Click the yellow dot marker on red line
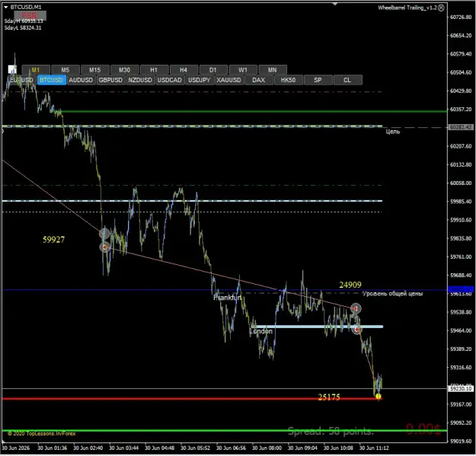476x456 pixels. click(378, 396)
